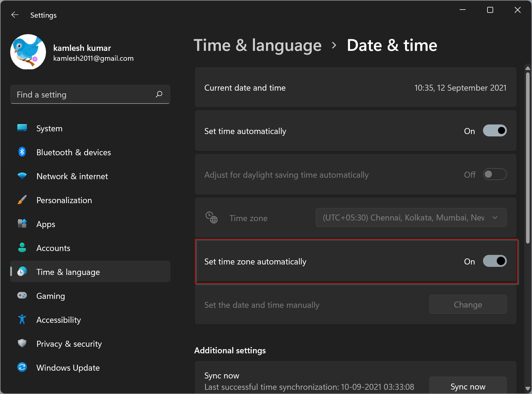Click the Privacy & security shield icon
Viewport: 532px width, 394px height.
click(x=22, y=343)
